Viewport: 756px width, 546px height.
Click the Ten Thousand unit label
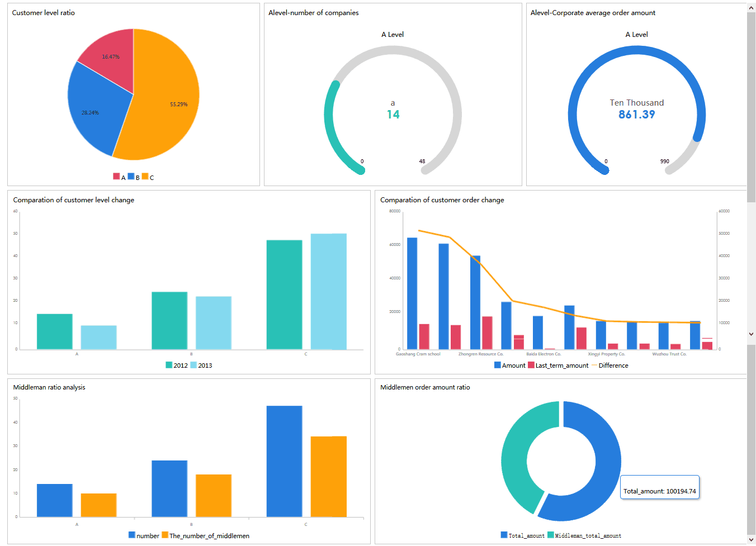637,103
